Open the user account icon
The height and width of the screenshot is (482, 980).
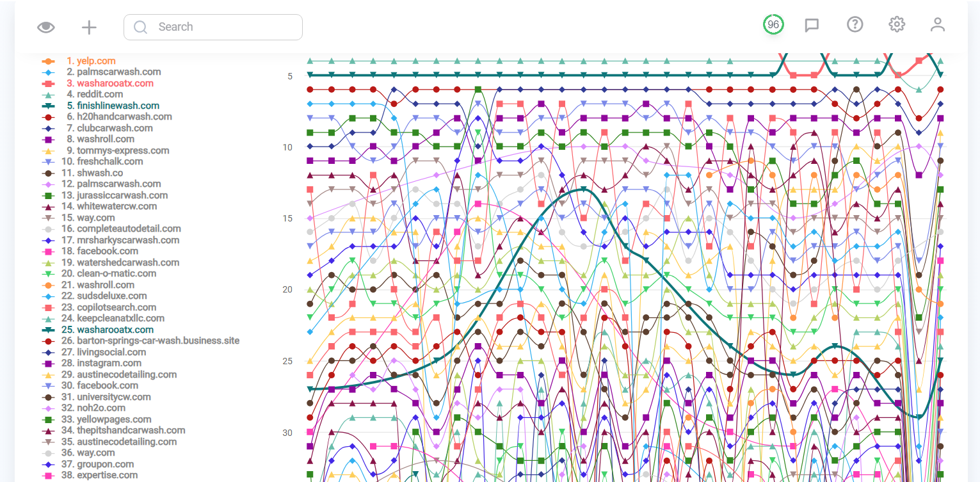pyautogui.click(x=938, y=25)
